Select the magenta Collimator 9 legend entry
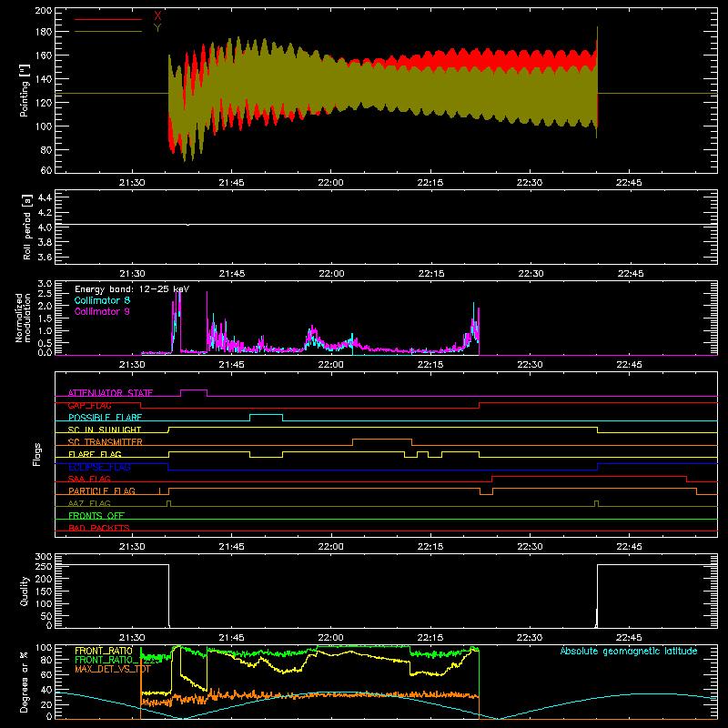This screenshot has width=728, height=728. pos(102,311)
